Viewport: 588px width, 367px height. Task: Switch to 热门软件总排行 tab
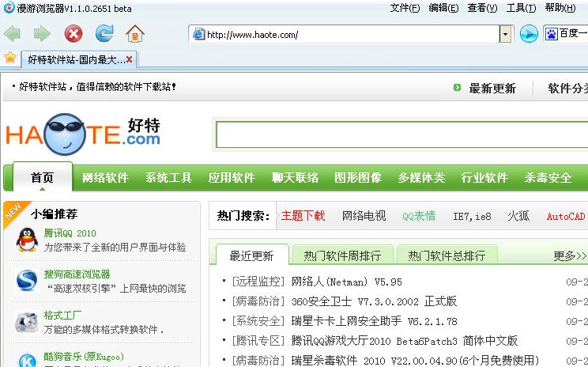point(447,255)
